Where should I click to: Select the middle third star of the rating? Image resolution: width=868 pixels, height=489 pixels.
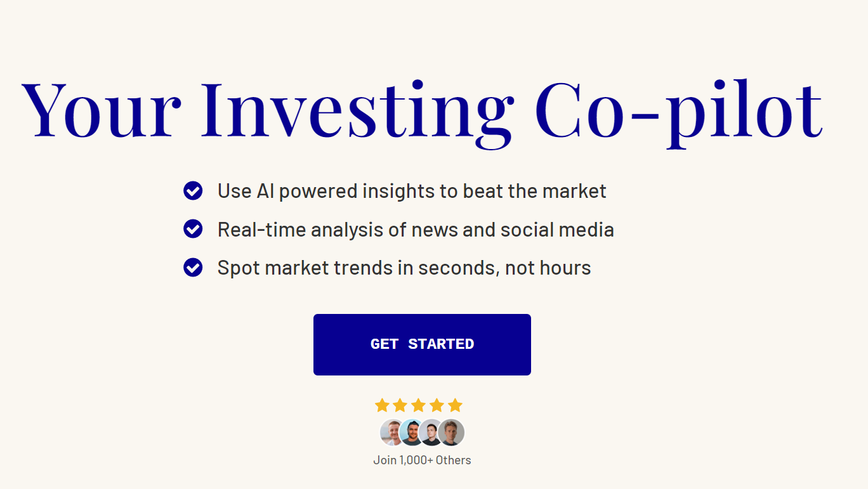[x=418, y=405]
